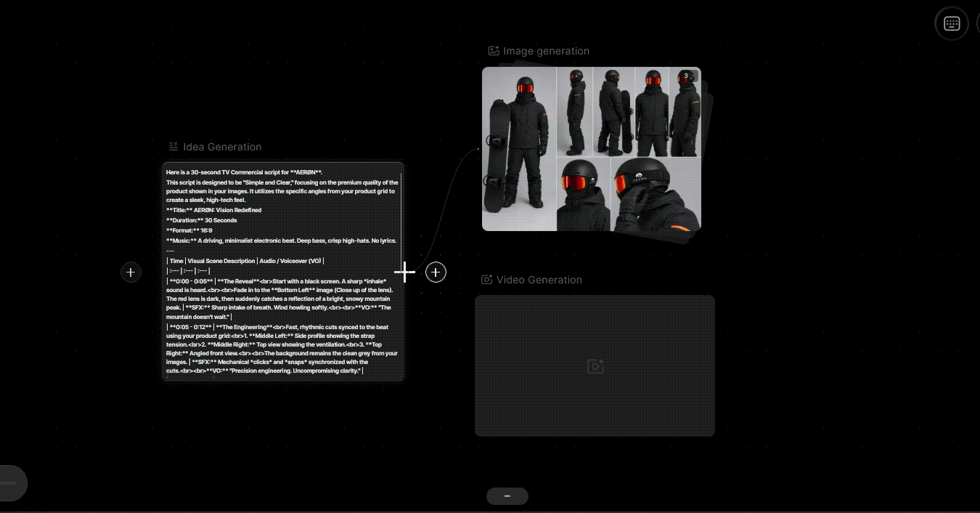
Task: Open the keyboard shortcuts icon
Action: pyautogui.click(x=952, y=23)
